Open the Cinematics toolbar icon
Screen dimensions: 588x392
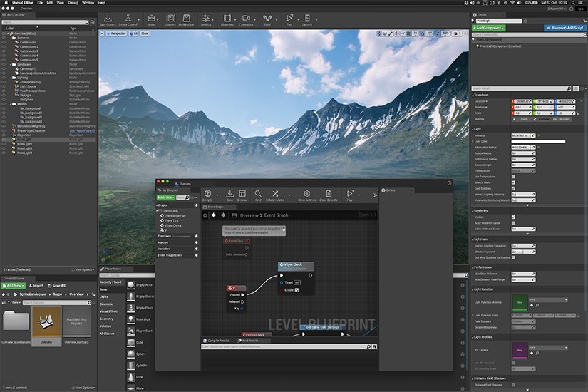point(246,20)
